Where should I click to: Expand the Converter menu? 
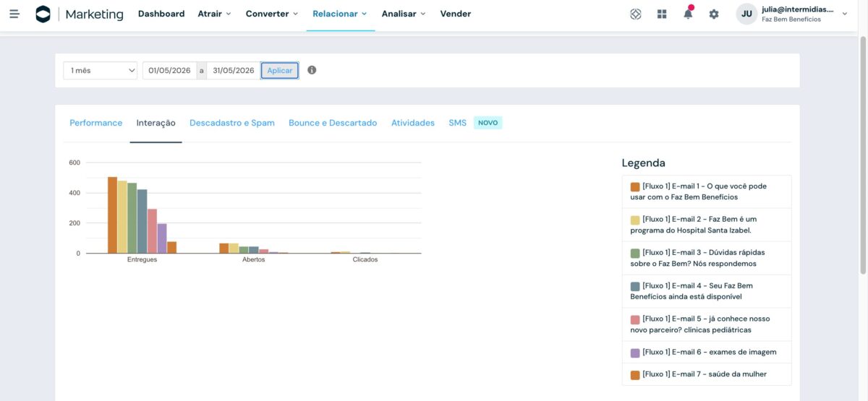[272, 14]
